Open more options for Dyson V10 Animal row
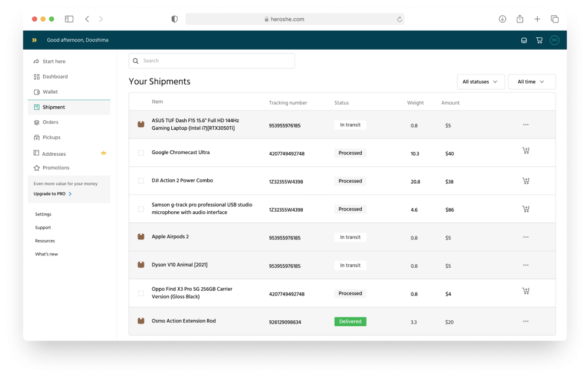The height and width of the screenshot is (377, 588). pyautogui.click(x=526, y=265)
